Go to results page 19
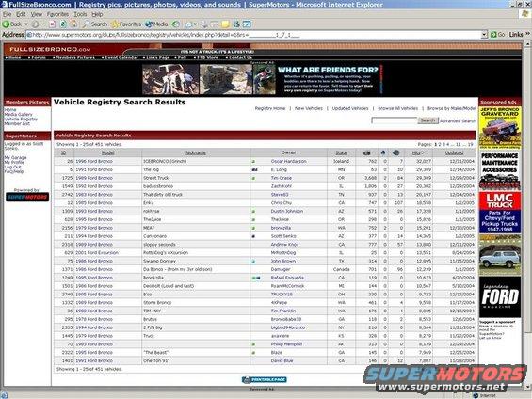 pos(470,144)
